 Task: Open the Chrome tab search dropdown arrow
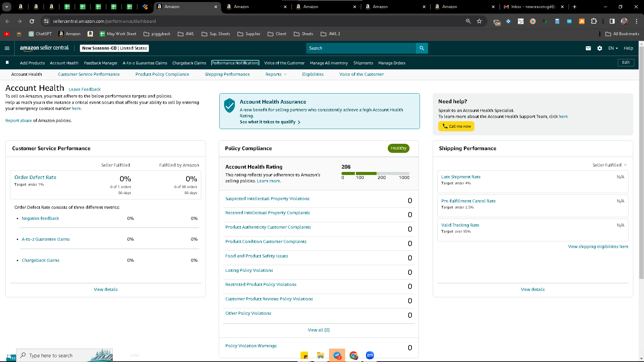click(x=7, y=7)
